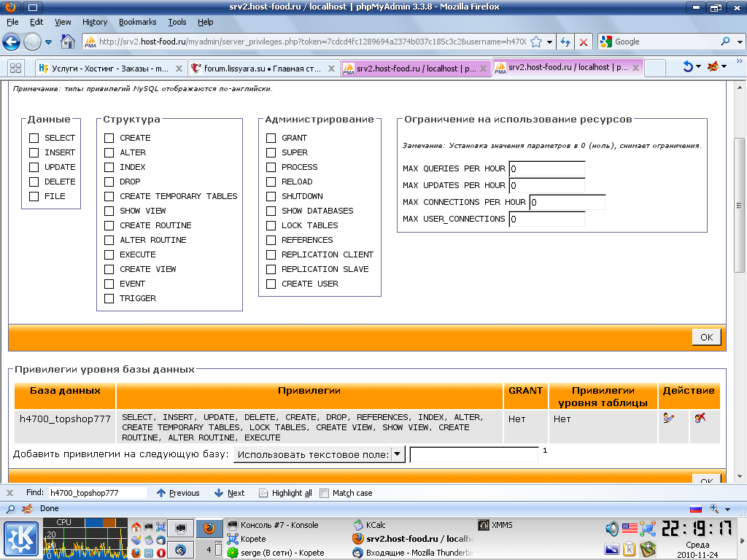The width and height of the screenshot is (747, 560).
Task: Click scrollbar down arrow
Action: pyautogui.click(x=739, y=476)
